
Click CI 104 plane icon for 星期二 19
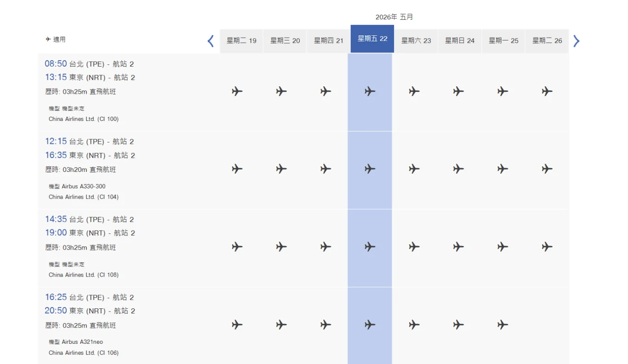pyautogui.click(x=237, y=169)
